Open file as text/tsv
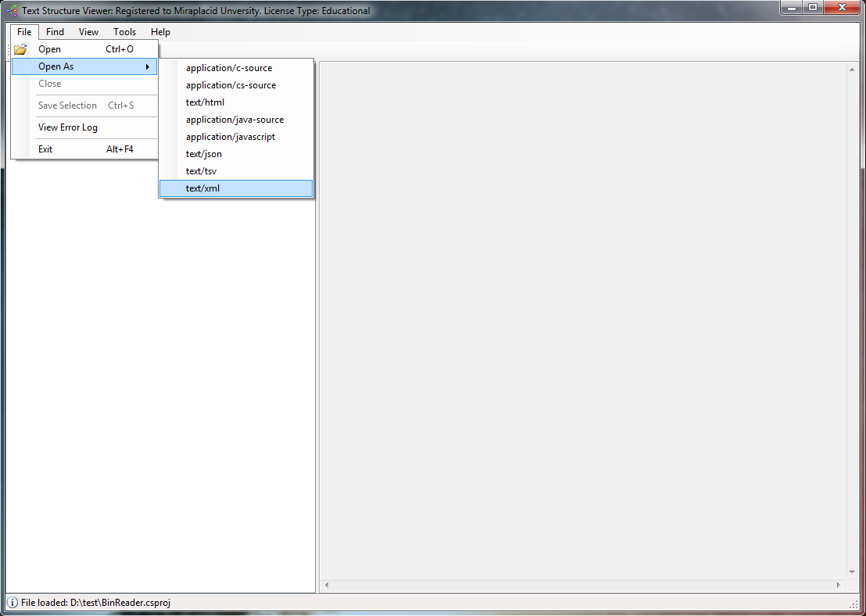The width and height of the screenshot is (866, 616). (x=236, y=171)
